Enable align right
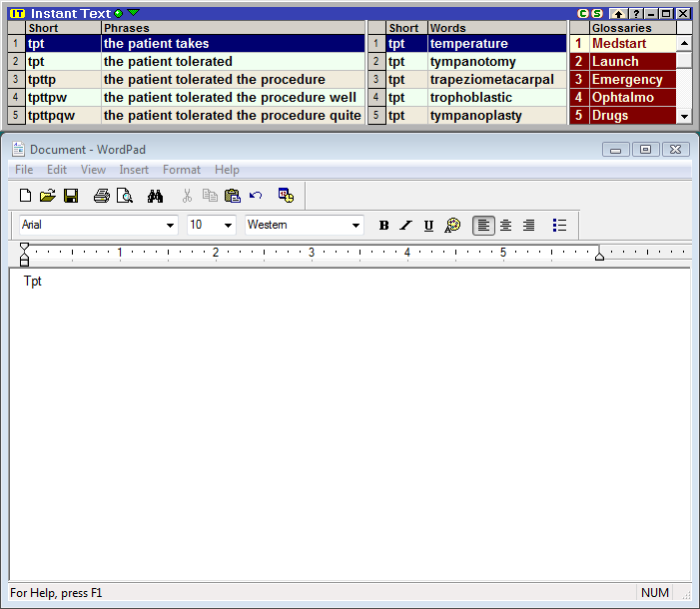The height and width of the screenshot is (609, 700). (x=529, y=225)
